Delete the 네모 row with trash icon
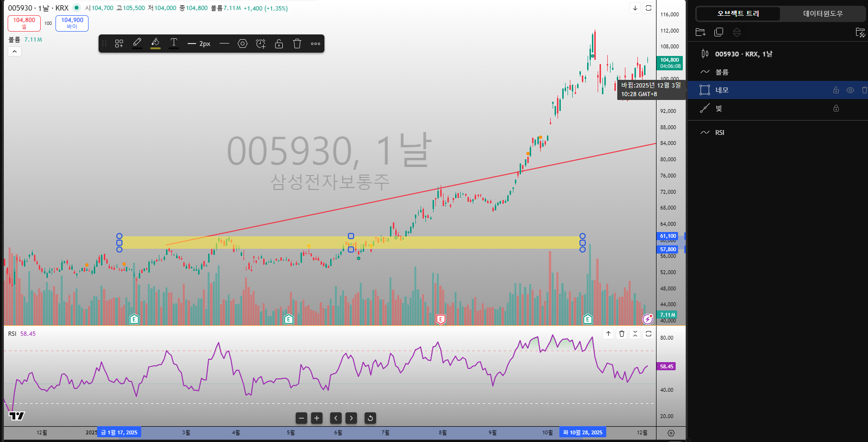The width and height of the screenshot is (868, 442). tap(864, 90)
